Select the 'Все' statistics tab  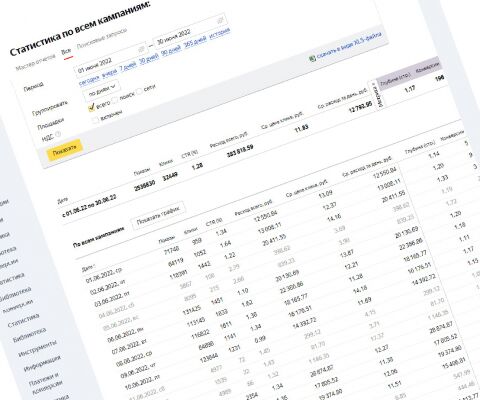pyautogui.click(x=66, y=52)
